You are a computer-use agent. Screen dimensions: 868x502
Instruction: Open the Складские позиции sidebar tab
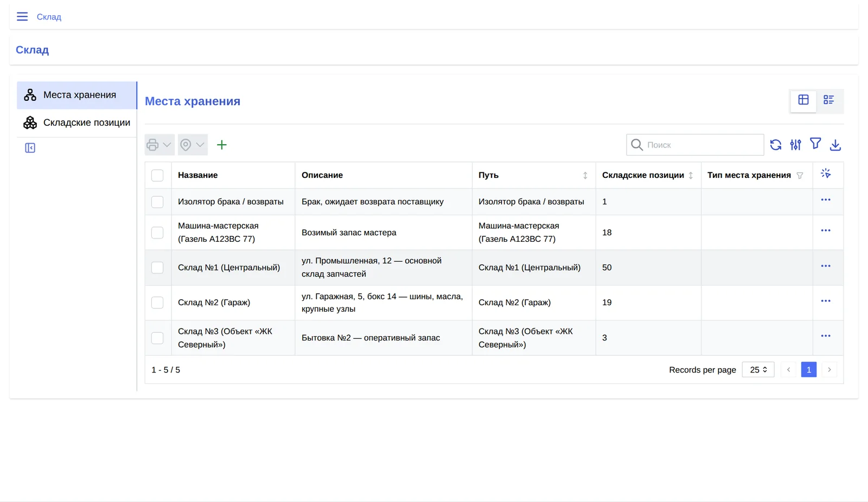76,123
